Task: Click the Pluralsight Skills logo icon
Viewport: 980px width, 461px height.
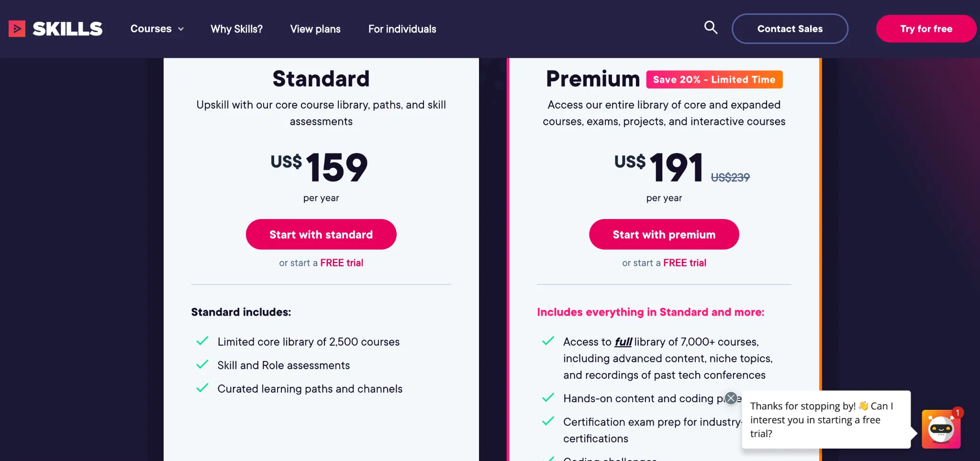Action: point(17,29)
